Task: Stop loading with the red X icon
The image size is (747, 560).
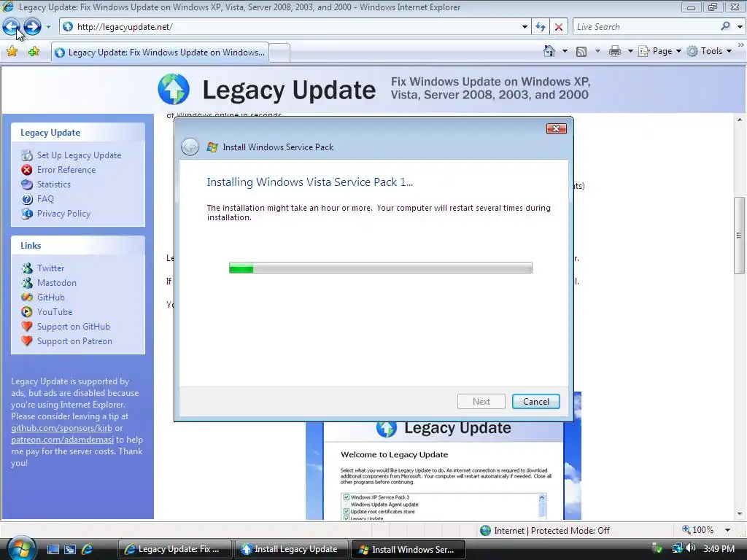Action: point(558,27)
